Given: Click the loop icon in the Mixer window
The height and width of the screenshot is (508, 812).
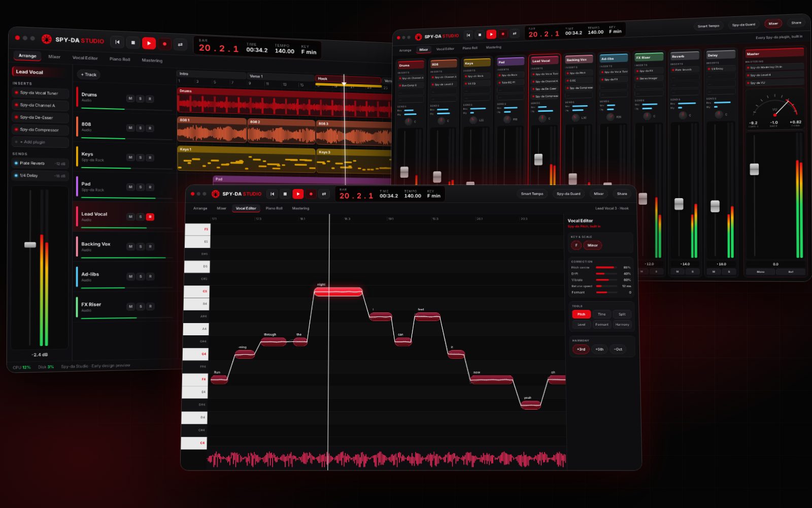Looking at the screenshot, I should pyautogui.click(x=515, y=34).
